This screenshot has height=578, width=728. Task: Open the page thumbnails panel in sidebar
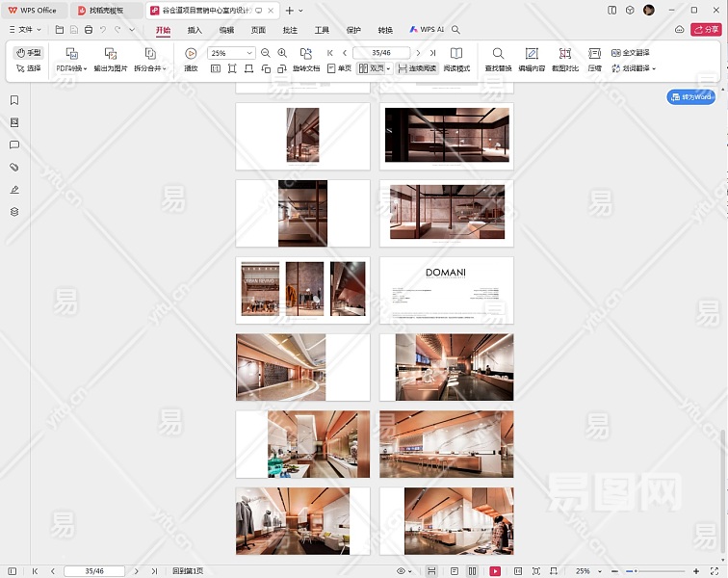[x=14, y=122]
